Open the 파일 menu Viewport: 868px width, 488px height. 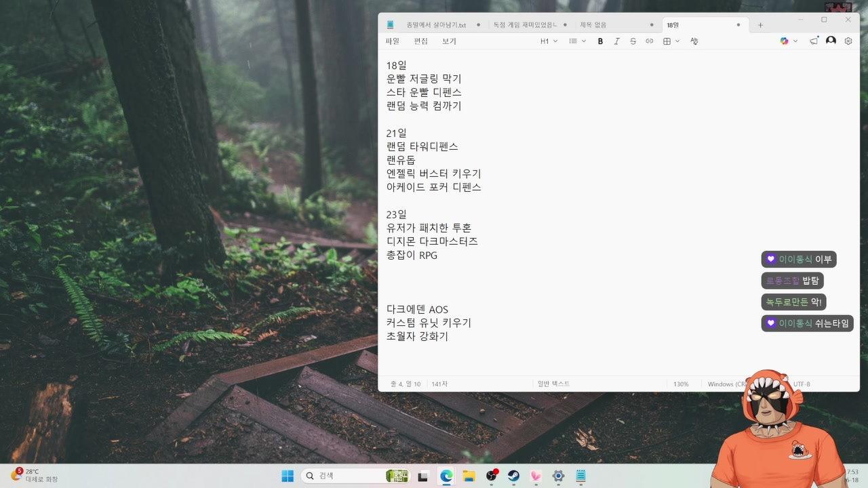pos(392,41)
